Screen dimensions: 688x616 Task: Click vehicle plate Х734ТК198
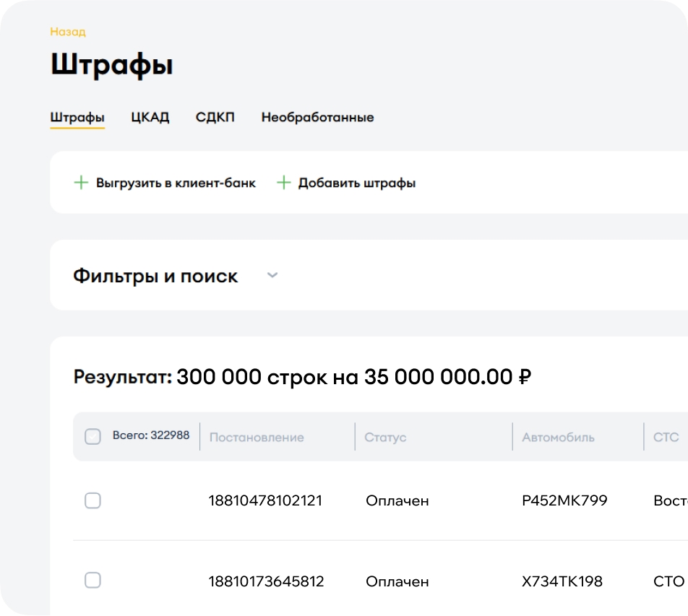(562, 581)
